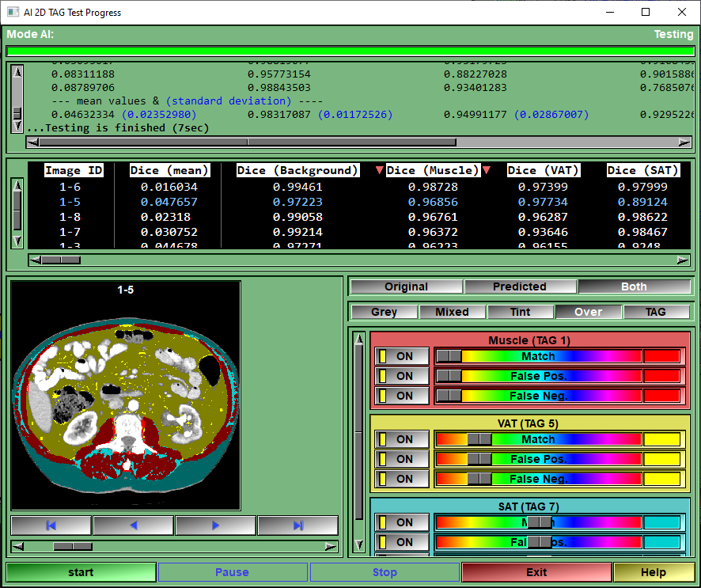The image size is (701, 588).
Task: Click the Exit button
Action: click(x=536, y=572)
